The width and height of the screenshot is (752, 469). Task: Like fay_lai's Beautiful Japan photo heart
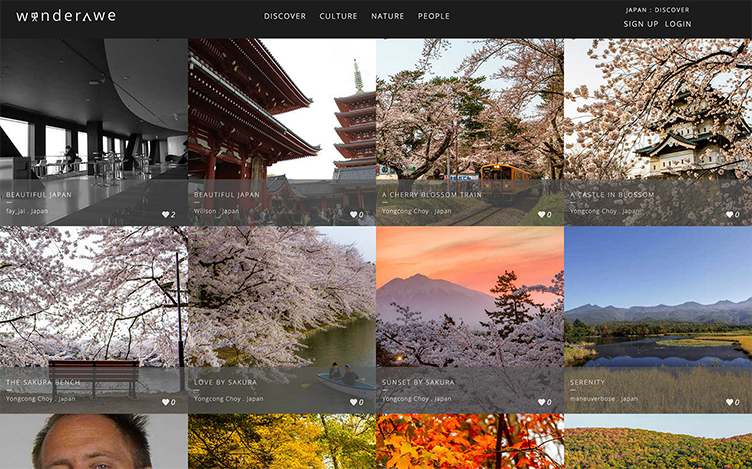point(166,214)
